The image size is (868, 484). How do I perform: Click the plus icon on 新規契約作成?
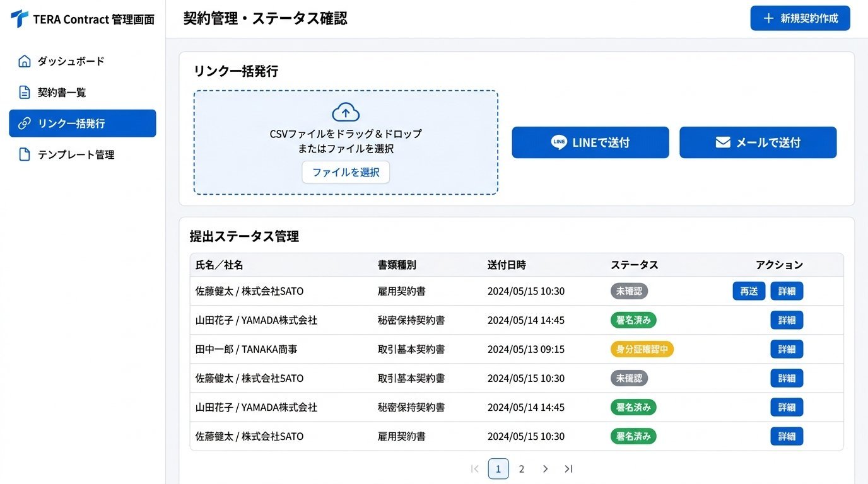click(x=769, y=18)
